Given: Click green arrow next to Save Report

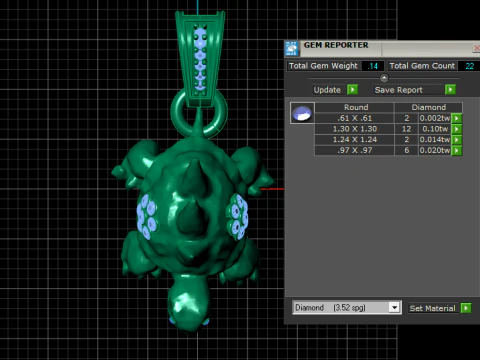Looking at the screenshot, I should (x=450, y=90).
